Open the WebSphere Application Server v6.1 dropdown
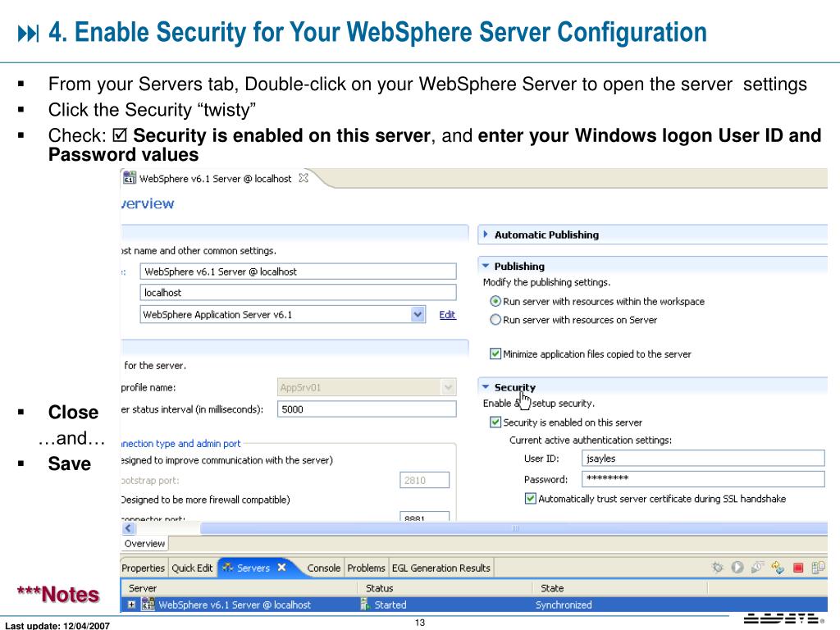This screenshot has height=630, width=840. coord(418,314)
